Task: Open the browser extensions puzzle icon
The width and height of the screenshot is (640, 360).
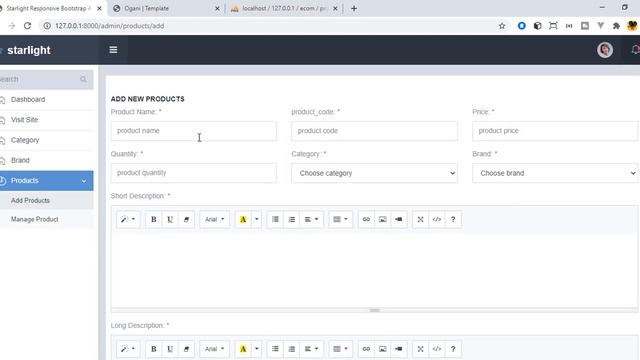Action: click(616, 26)
